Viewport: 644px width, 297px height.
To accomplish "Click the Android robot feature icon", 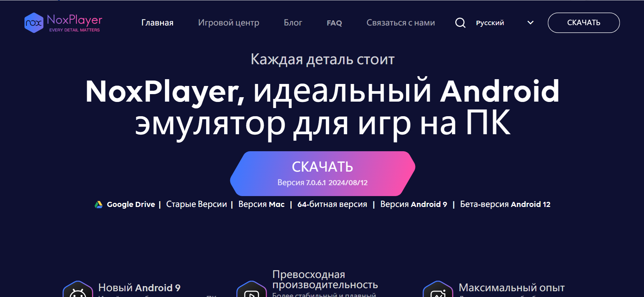I will (78, 290).
